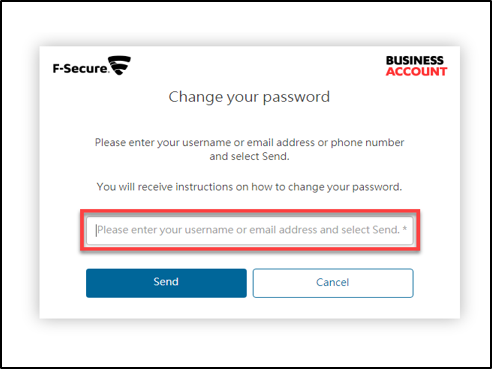Click the required asterisk in the field
492x369 pixels.
tap(404, 229)
